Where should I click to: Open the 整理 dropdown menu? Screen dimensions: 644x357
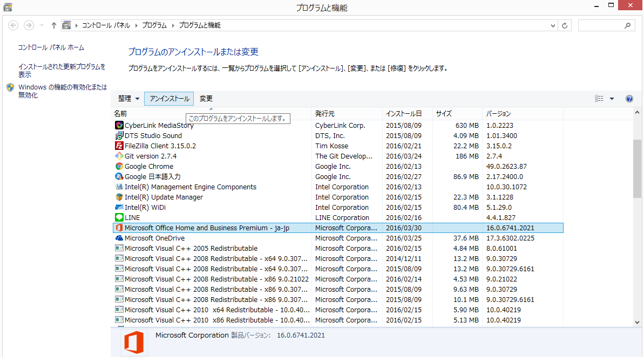point(128,99)
